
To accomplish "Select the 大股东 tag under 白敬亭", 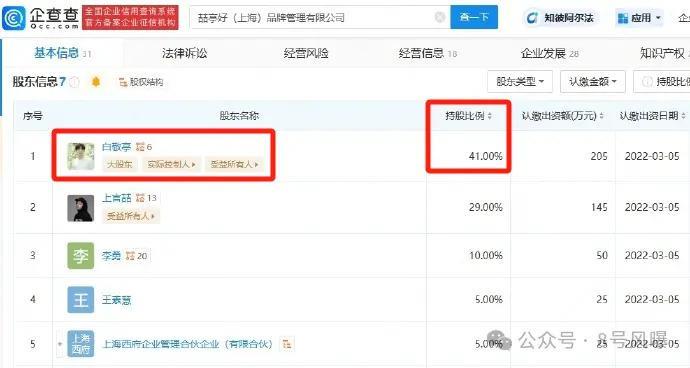I will tap(120, 165).
